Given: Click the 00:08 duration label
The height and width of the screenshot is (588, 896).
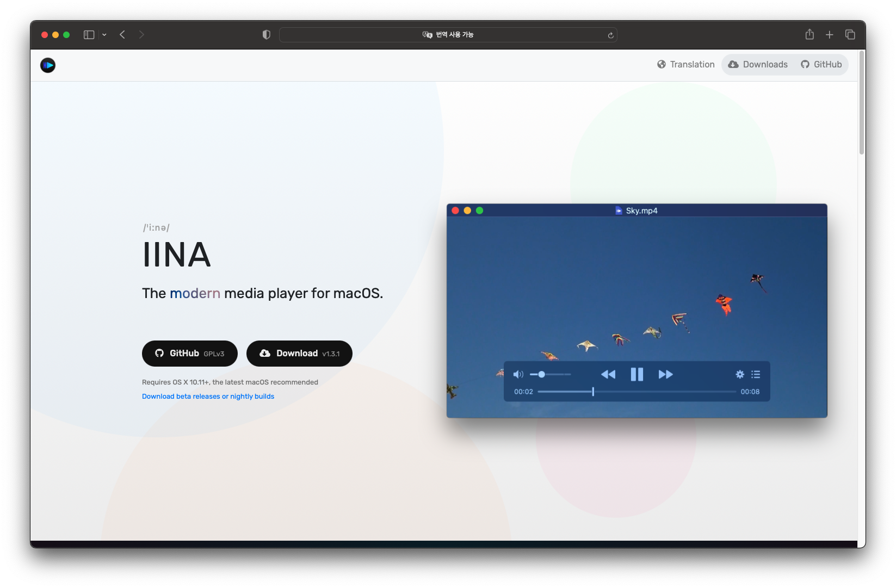Looking at the screenshot, I should pyautogui.click(x=750, y=392).
